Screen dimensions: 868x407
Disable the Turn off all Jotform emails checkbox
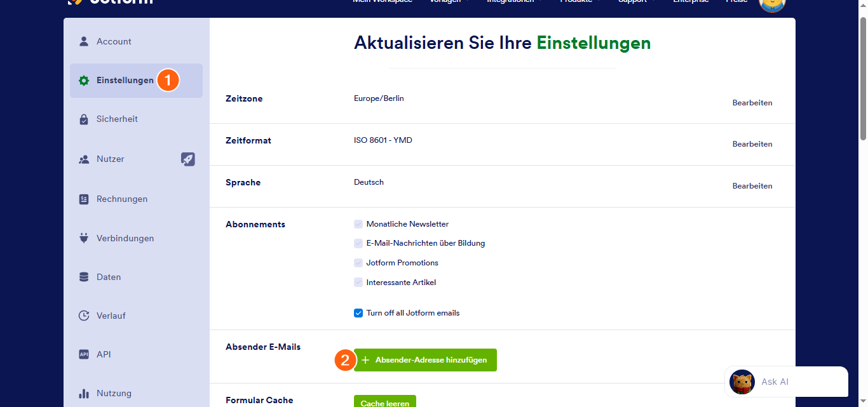(358, 312)
